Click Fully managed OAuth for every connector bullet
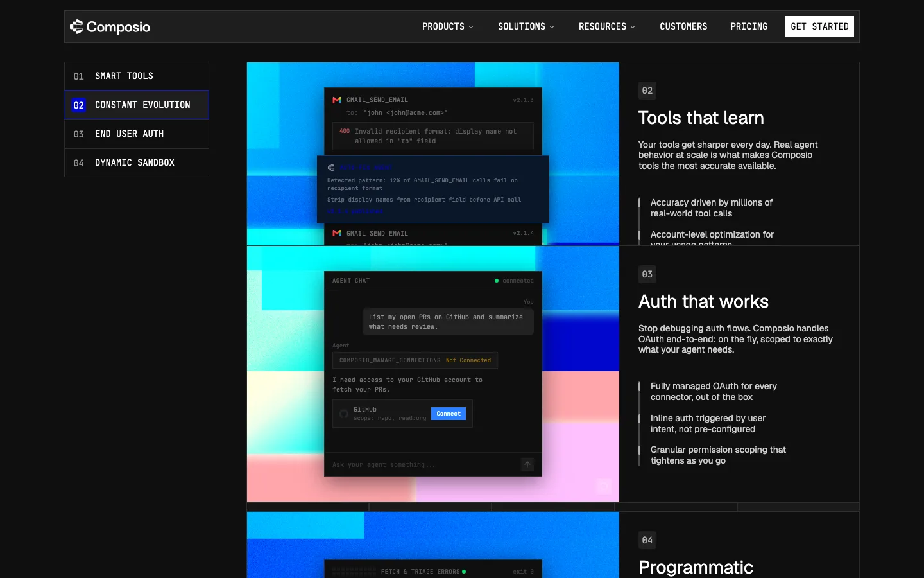Viewport: 924px width, 578px height. (714, 392)
